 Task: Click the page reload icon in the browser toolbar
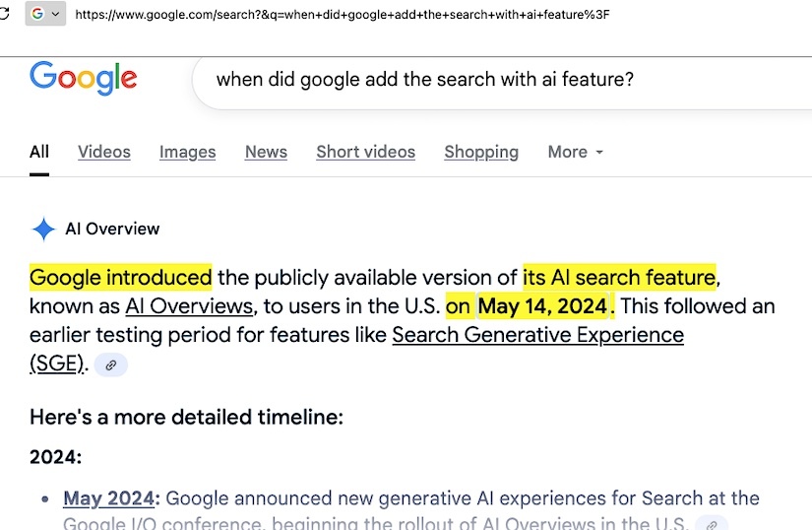[x=4, y=14]
